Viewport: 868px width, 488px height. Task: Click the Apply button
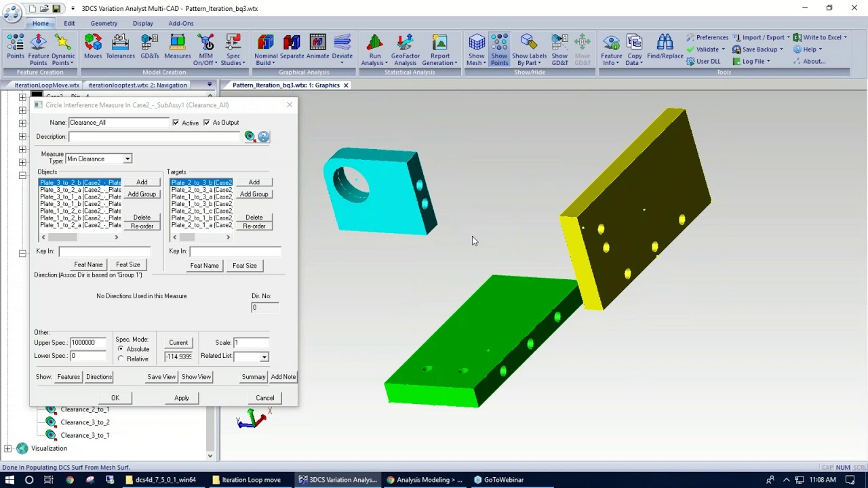[182, 398]
